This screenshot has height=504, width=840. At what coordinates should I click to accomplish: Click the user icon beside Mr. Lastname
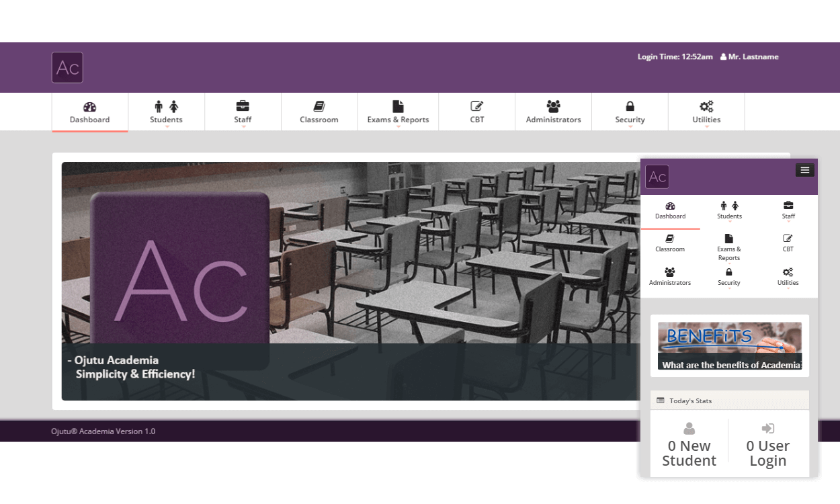coord(724,57)
